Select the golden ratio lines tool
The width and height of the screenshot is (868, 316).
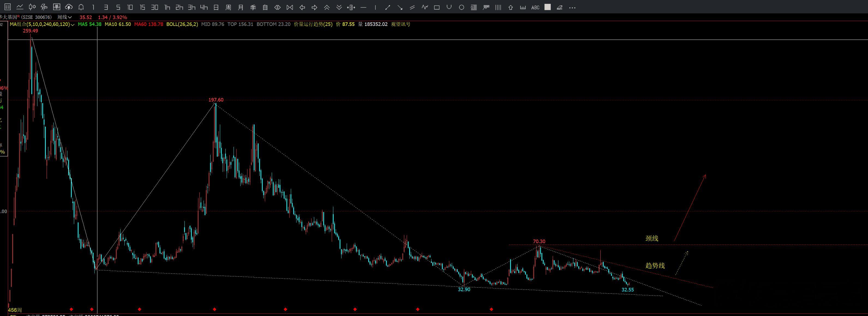[x=474, y=7]
